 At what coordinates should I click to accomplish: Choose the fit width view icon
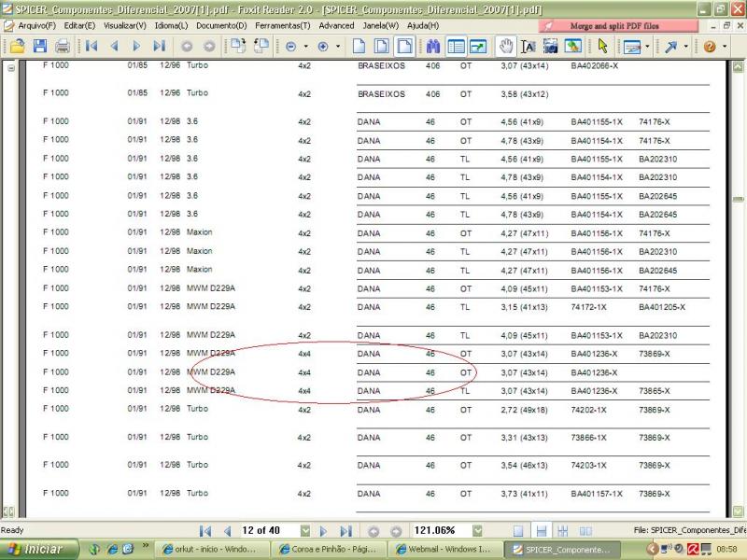point(404,46)
